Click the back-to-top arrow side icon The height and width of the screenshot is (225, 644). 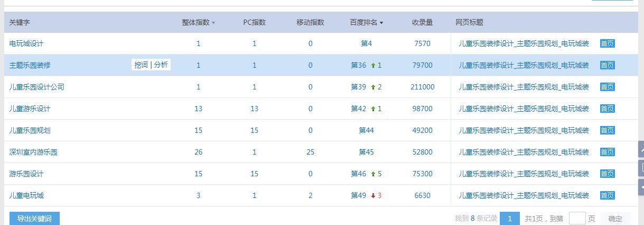point(641,149)
